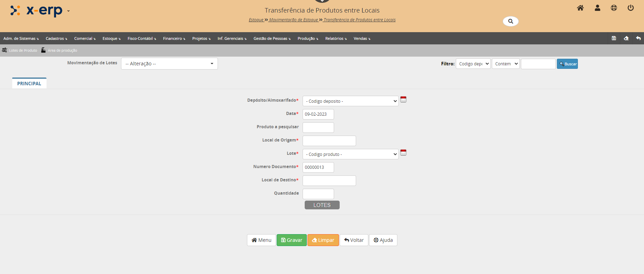The width and height of the screenshot is (644, 274).
Task: Click the save disk icon in menu bar
Action: point(614,38)
